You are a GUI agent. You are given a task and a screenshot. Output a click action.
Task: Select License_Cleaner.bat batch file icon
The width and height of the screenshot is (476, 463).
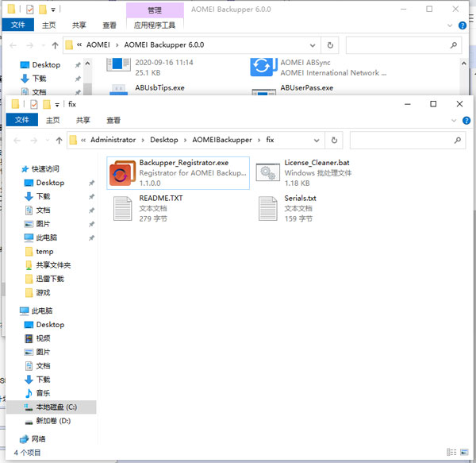click(x=267, y=172)
